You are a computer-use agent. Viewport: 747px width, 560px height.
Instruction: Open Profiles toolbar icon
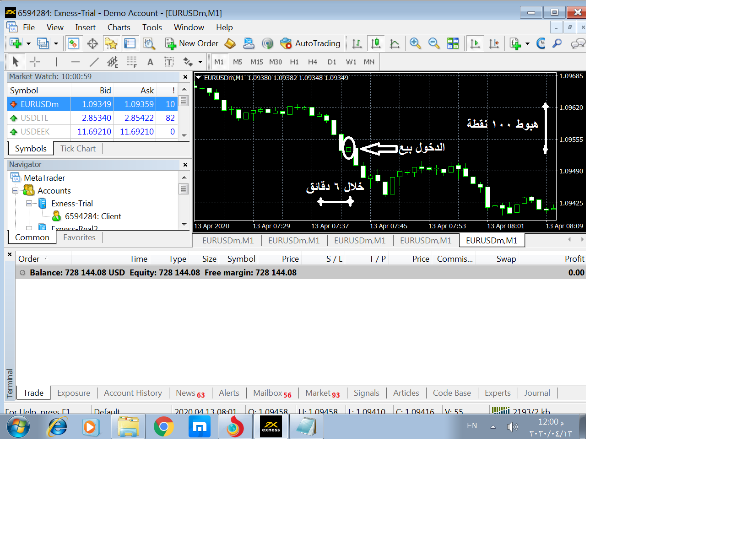[x=43, y=43]
